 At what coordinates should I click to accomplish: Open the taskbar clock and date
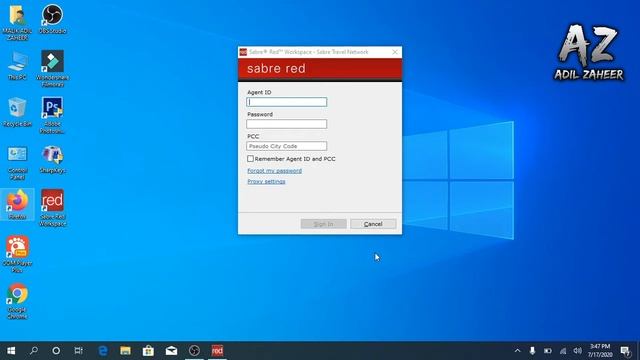[x=600, y=351]
